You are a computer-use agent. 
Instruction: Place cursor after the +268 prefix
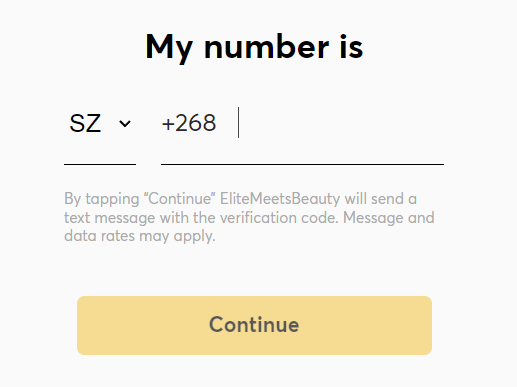[239, 123]
